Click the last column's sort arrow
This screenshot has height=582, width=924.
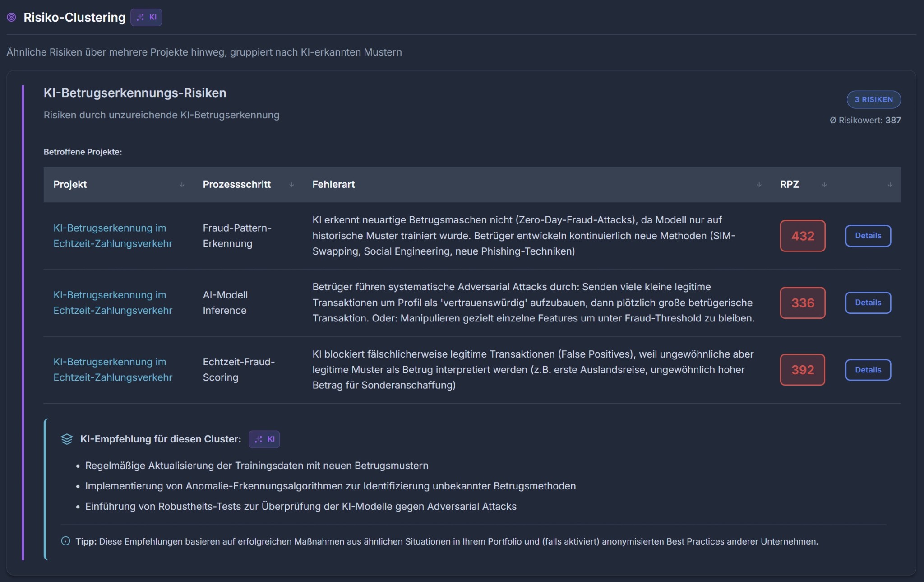[890, 185]
